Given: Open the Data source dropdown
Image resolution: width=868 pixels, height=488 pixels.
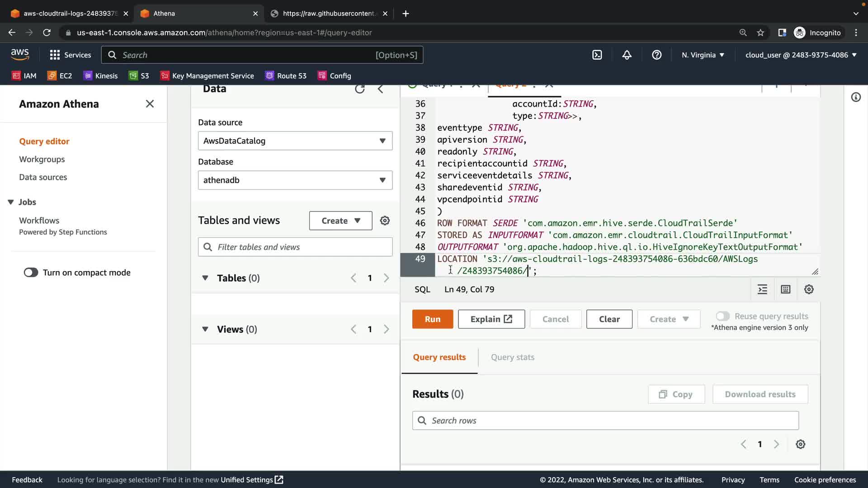Looking at the screenshot, I should pyautogui.click(x=295, y=141).
